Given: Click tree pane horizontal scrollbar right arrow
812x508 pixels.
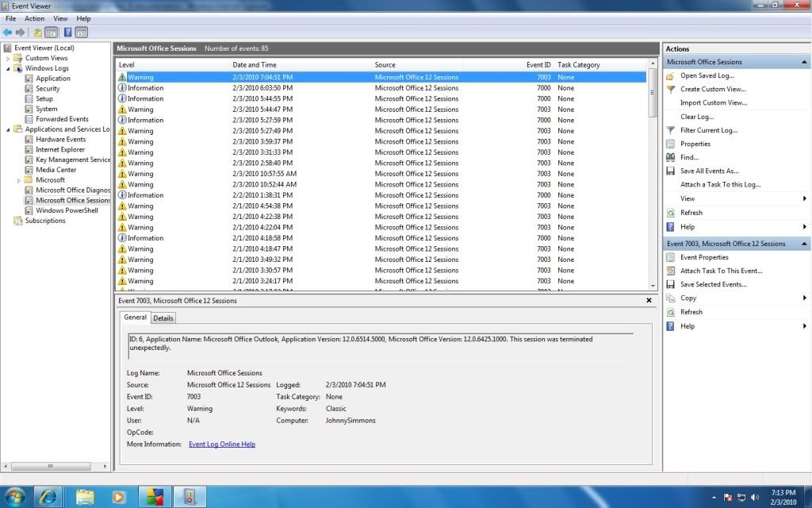Looking at the screenshot, I should click(105, 466).
